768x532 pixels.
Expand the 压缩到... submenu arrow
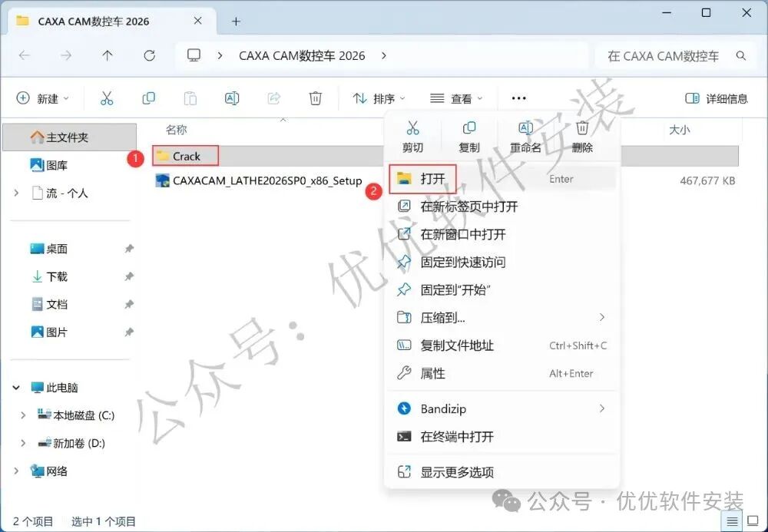[602, 318]
